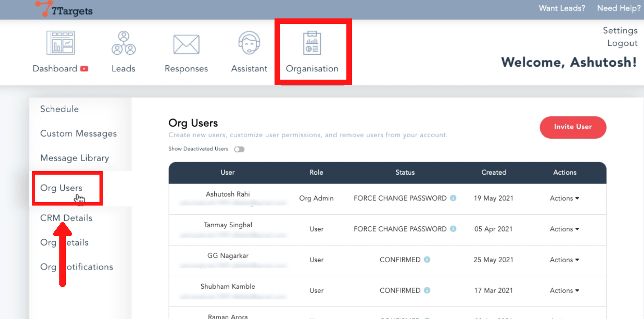The height and width of the screenshot is (319, 644).
Task: Open the Dashboard chart icon
Action: point(60,43)
